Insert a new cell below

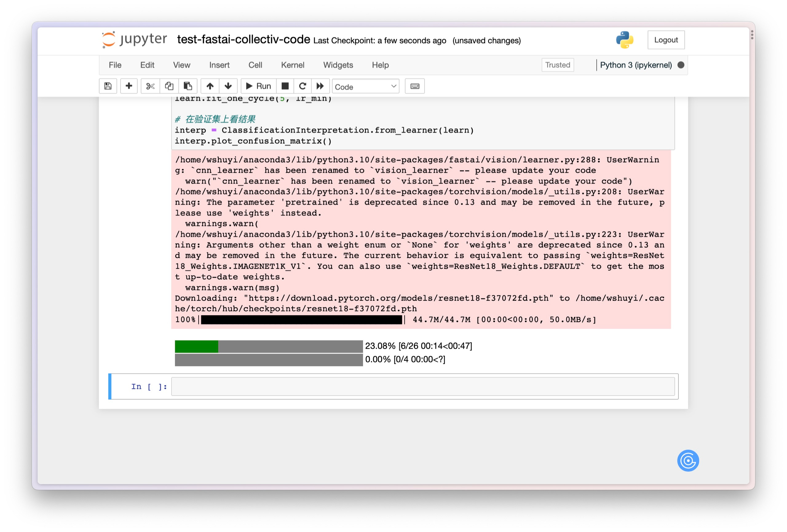[x=129, y=86]
